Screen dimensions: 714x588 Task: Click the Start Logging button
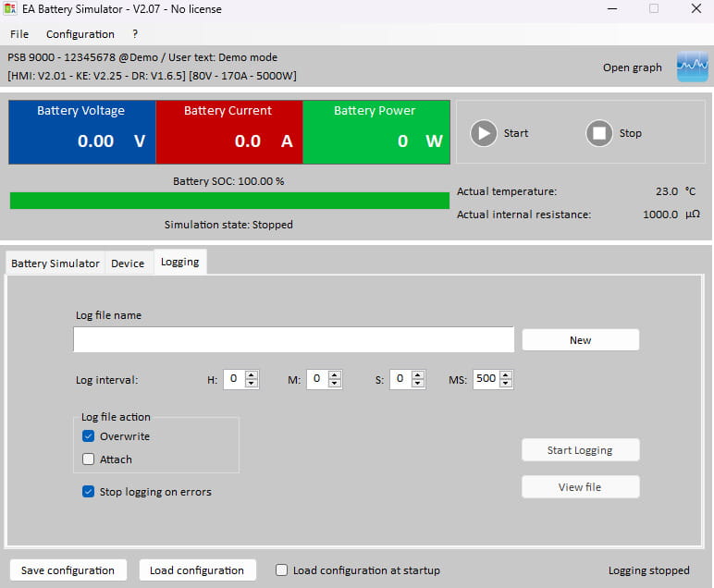(580, 450)
